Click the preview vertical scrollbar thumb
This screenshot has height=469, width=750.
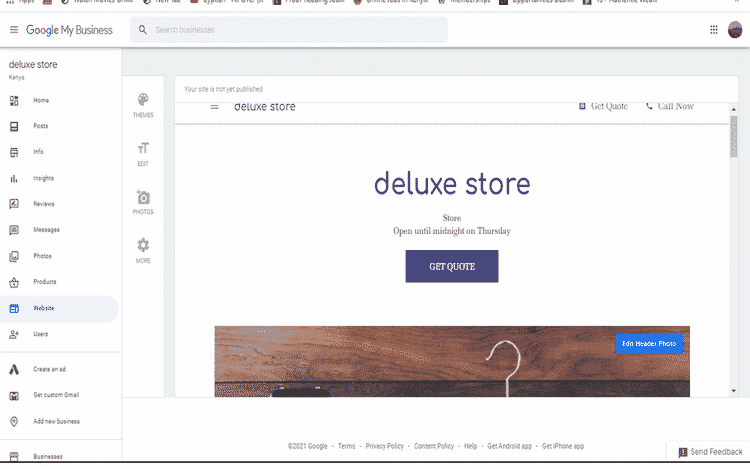click(734, 136)
